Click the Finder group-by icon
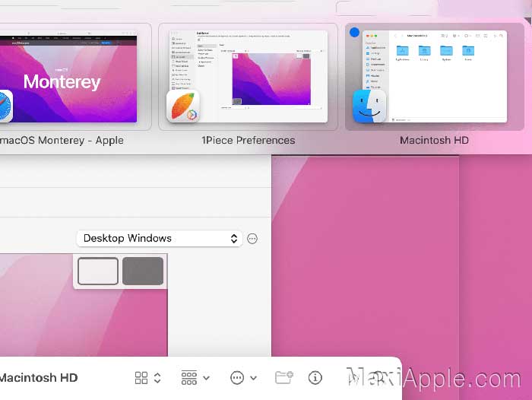 pos(189,378)
